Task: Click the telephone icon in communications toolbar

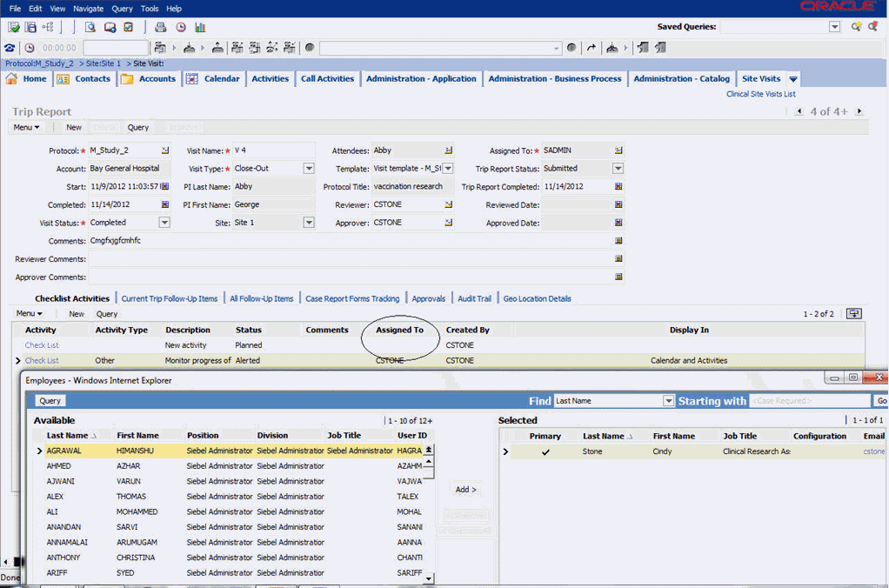Action: pyautogui.click(x=10, y=49)
